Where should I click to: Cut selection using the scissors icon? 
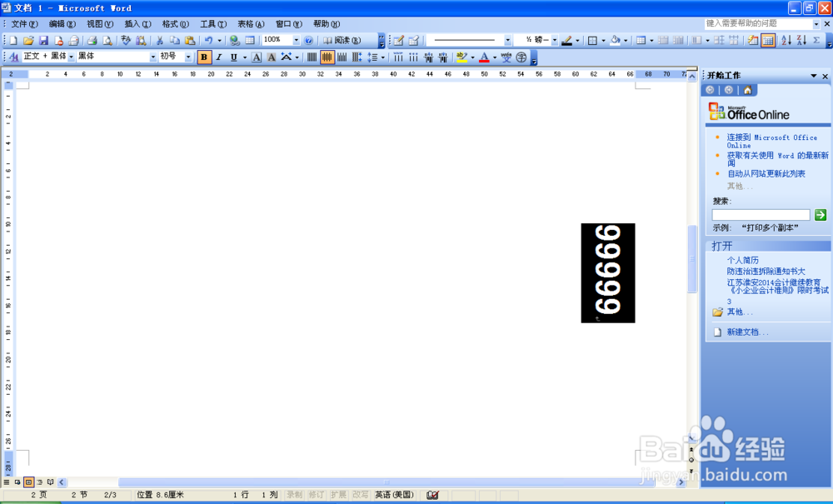[x=159, y=40]
